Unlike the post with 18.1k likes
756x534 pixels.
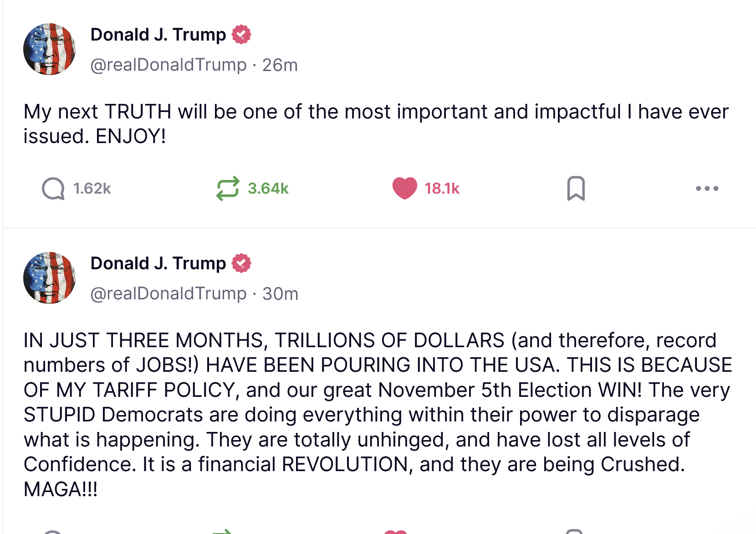404,189
